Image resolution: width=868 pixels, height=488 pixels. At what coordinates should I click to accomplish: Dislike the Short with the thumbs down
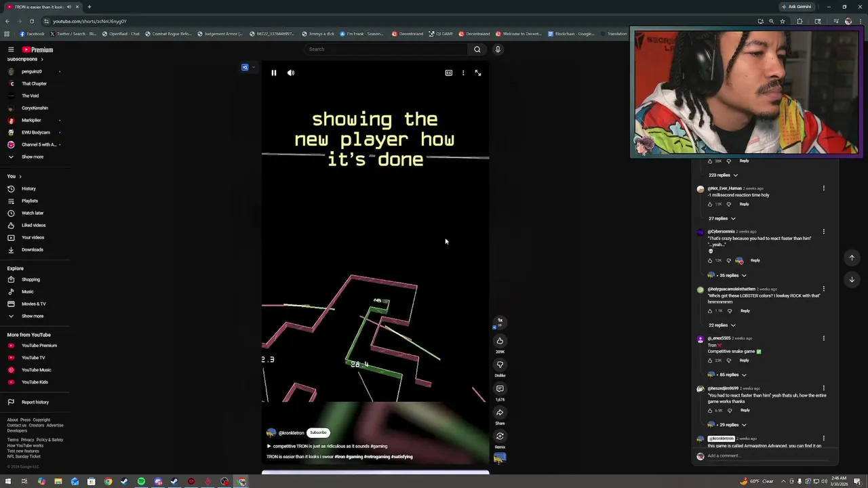(x=500, y=365)
